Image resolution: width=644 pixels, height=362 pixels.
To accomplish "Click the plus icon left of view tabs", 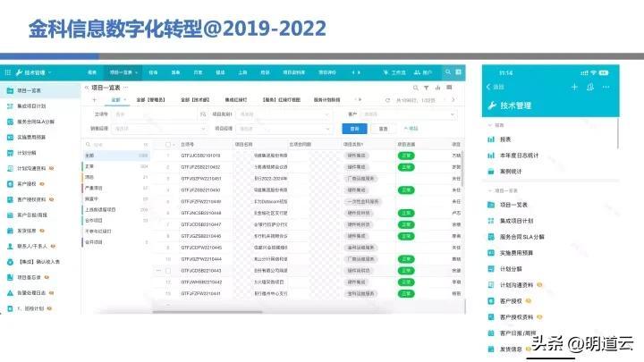I will pos(95,100).
